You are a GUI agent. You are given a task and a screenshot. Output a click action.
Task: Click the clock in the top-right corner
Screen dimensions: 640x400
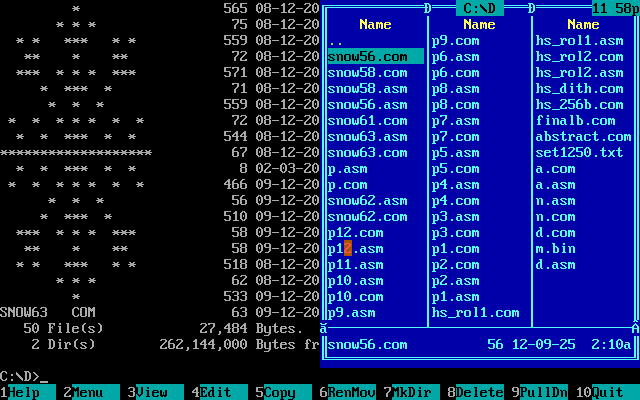614,8
